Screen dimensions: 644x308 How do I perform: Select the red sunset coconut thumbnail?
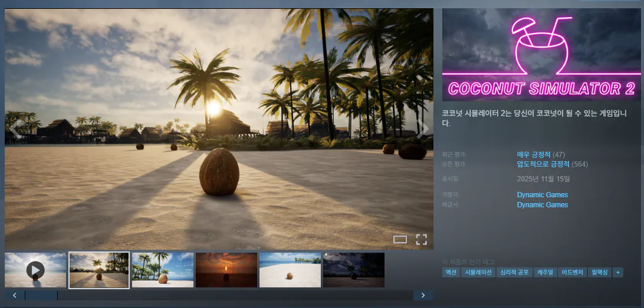(x=226, y=270)
